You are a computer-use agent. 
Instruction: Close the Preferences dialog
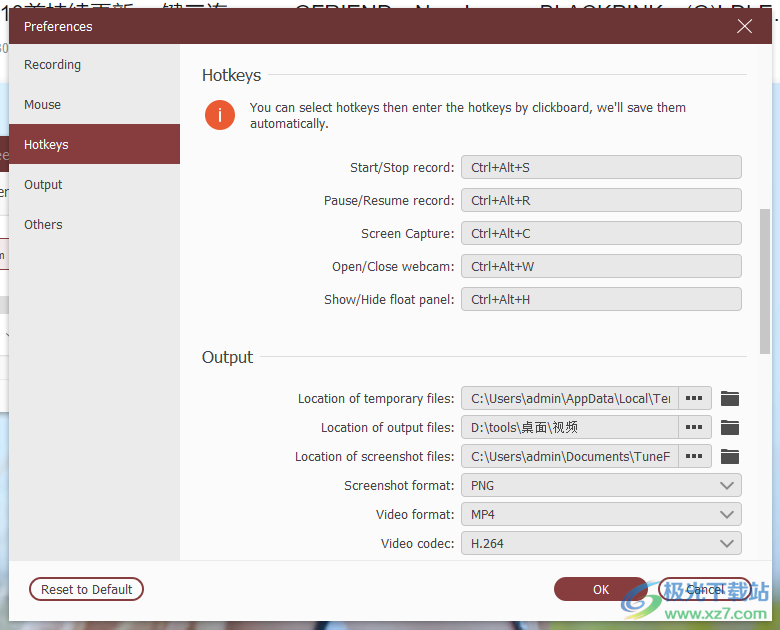pyautogui.click(x=744, y=26)
